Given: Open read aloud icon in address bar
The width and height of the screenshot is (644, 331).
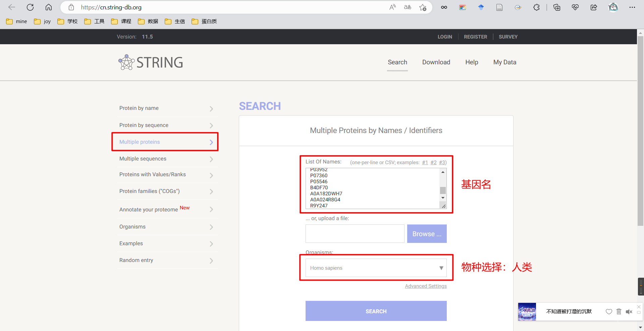Looking at the screenshot, I should tap(392, 7).
